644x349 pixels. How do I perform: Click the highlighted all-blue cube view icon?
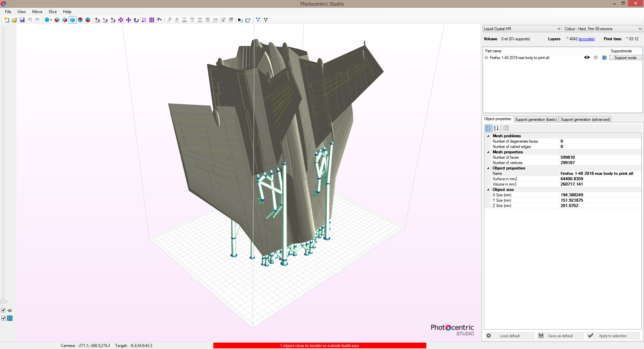click(x=72, y=20)
